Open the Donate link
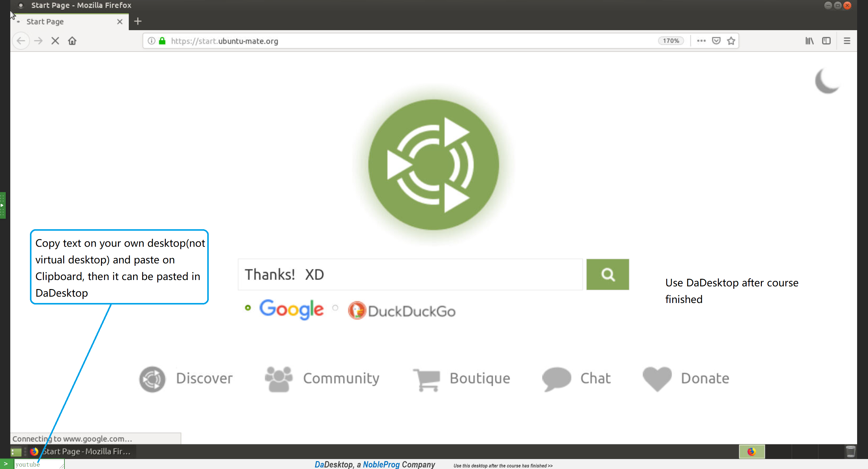Viewport: 868px width, 469px height. click(705, 378)
